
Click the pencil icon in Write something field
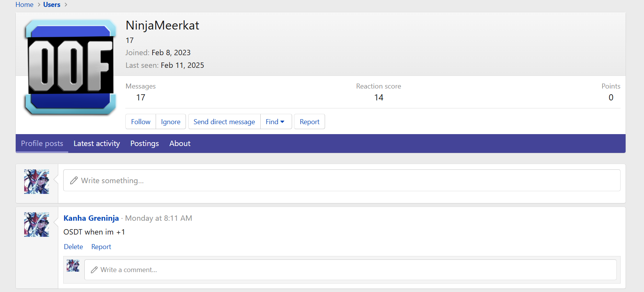click(x=74, y=180)
